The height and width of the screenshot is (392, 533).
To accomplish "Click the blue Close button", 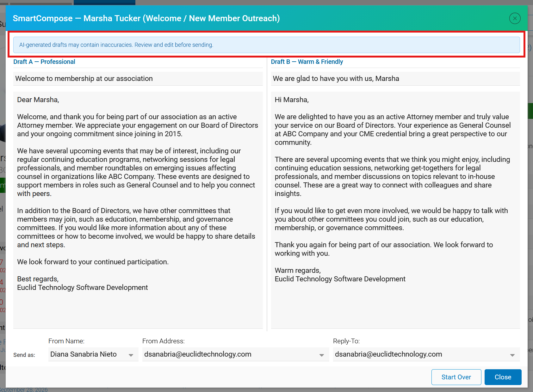I will [503, 377].
